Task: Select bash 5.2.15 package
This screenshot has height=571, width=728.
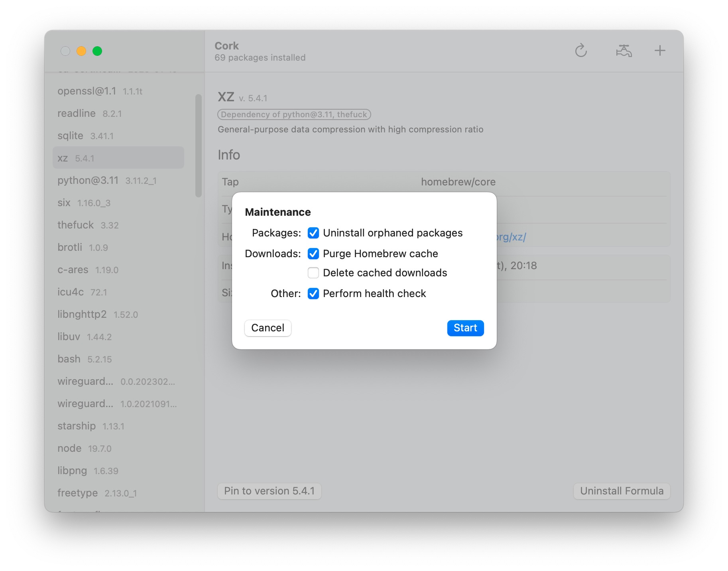Action: (x=118, y=359)
